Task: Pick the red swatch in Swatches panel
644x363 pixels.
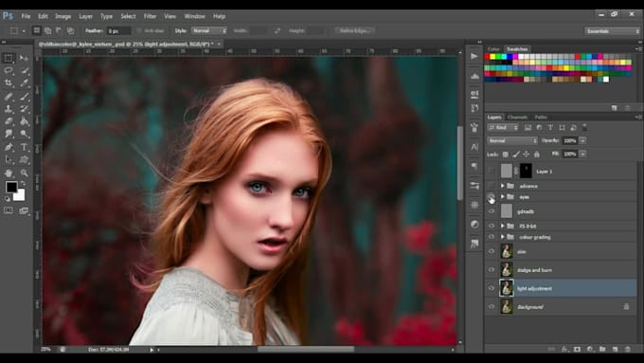Action: [x=487, y=57]
